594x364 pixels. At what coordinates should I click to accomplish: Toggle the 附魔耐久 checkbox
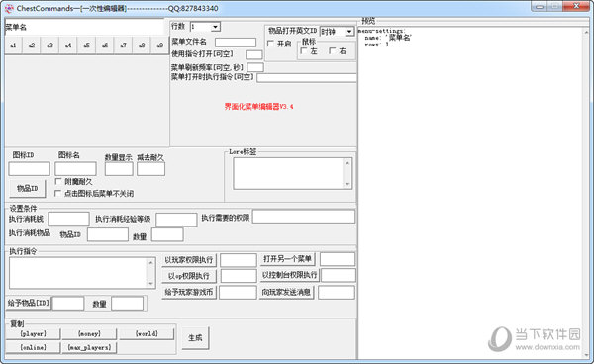point(58,182)
